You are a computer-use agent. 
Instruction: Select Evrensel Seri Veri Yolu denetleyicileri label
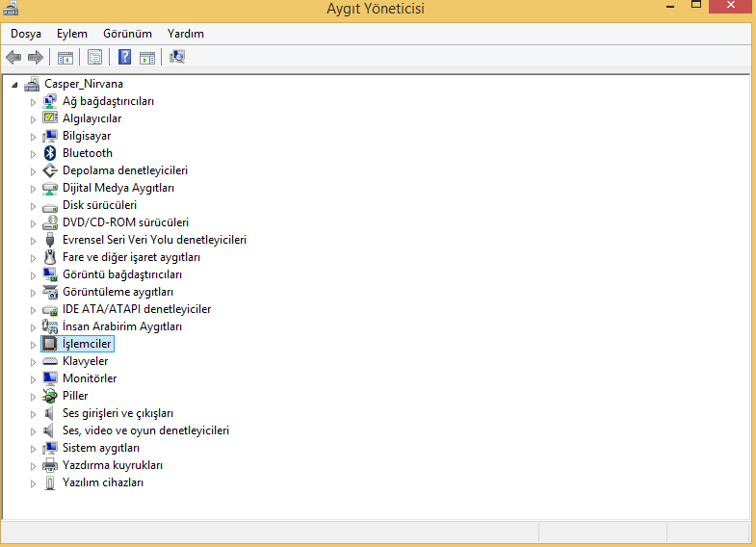point(154,240)
